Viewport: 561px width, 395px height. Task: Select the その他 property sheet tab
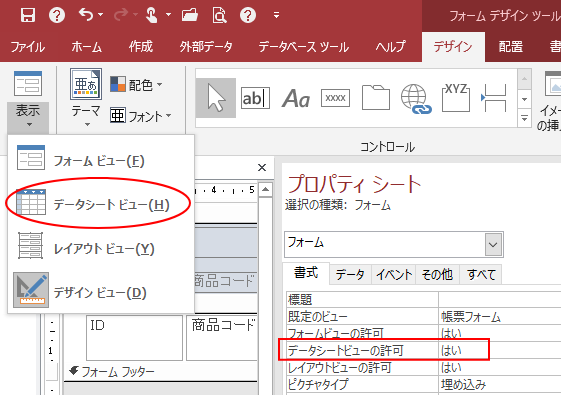click(437, 275)
